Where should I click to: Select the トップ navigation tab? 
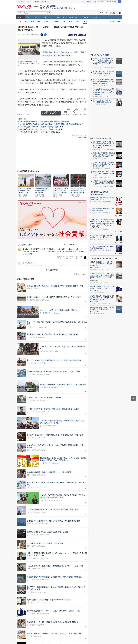[x=20, y=17]
